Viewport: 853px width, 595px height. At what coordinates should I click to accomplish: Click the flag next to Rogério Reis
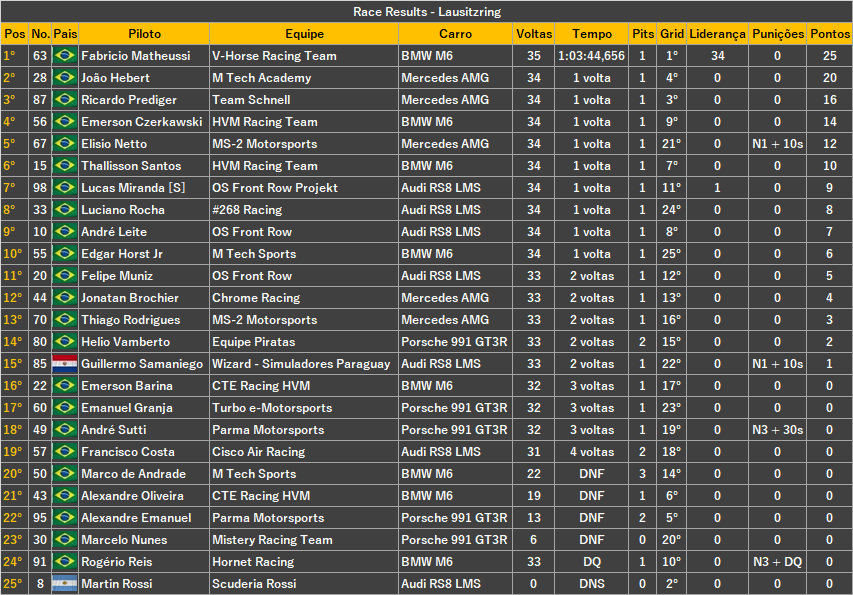pos(65,562)
